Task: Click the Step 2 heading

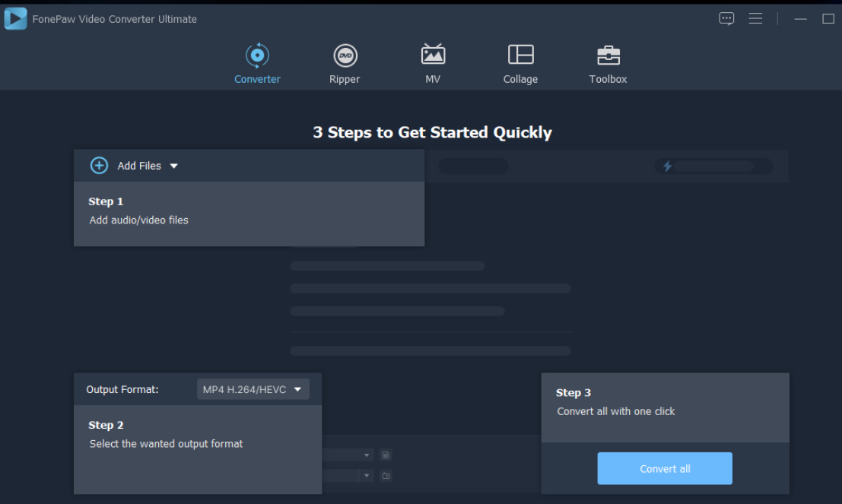Action: (106, 425)
